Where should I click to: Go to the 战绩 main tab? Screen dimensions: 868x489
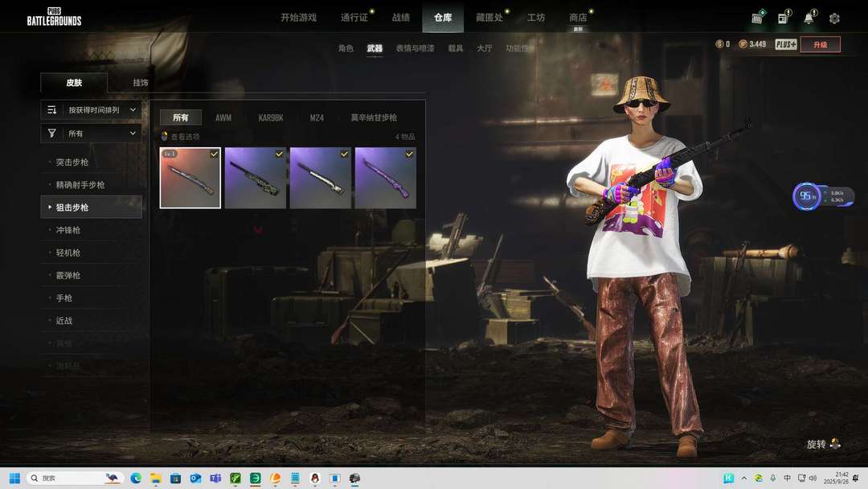[401, 18]
